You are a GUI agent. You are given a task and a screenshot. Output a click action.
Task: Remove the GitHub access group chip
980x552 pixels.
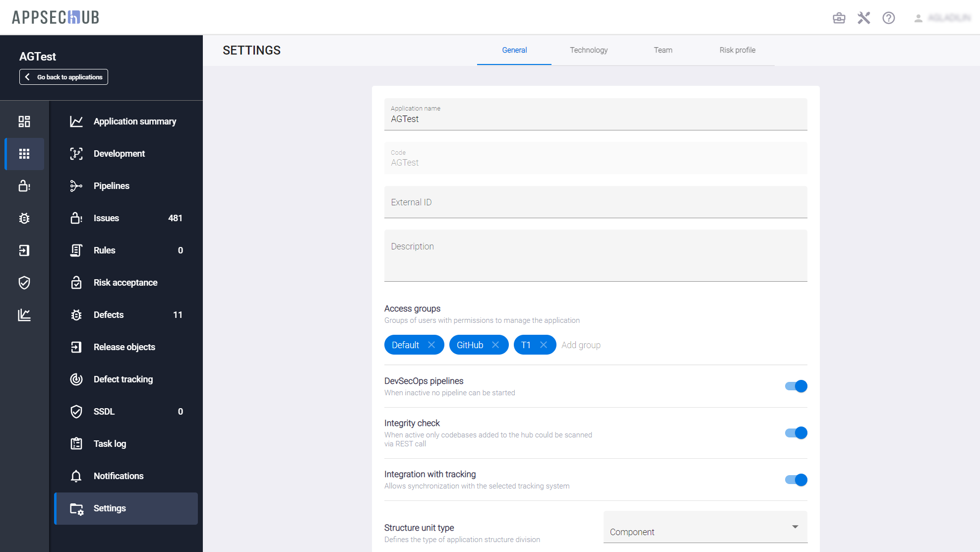click(495, 345)
